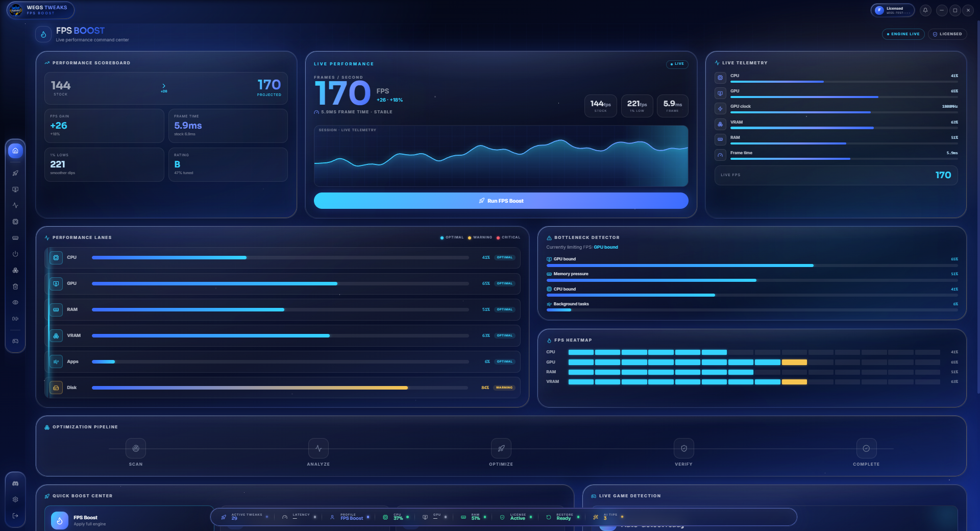Click the Frame time gauge icon in telemetry
The height and width of the screenshot is (531, 980).
click(x=720, y=155)
